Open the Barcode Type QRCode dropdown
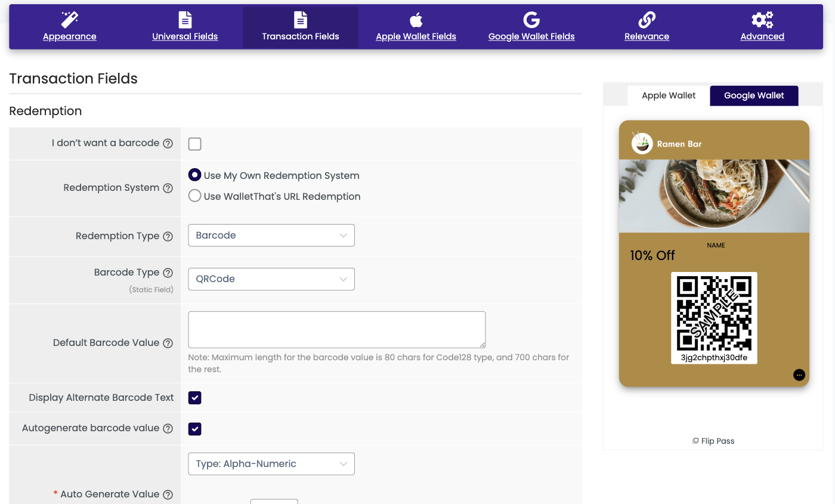The height and width of the screenshot is (504, 835). click(x=271, y=279)
